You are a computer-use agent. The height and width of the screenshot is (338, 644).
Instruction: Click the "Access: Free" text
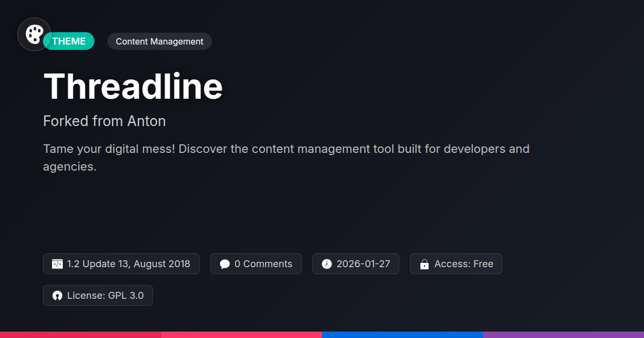(463, 264)
